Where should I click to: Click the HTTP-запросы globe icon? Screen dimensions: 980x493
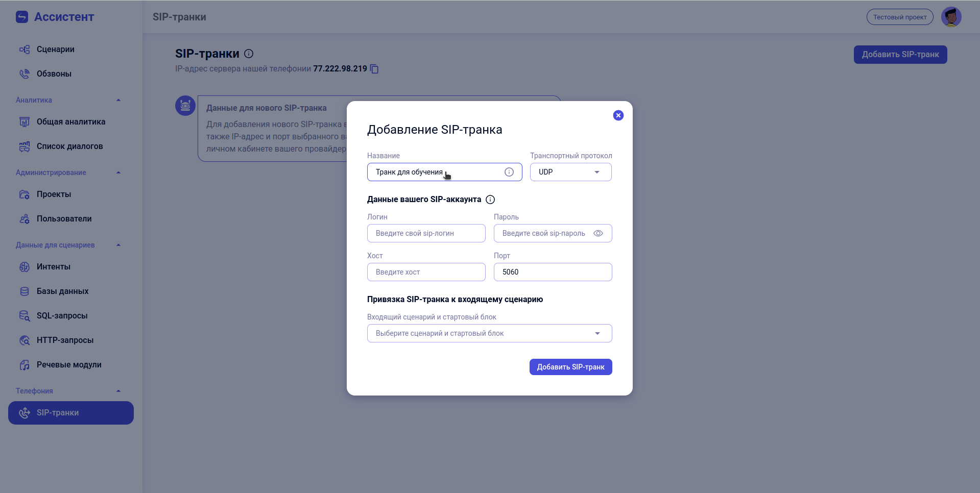point(25,340)
